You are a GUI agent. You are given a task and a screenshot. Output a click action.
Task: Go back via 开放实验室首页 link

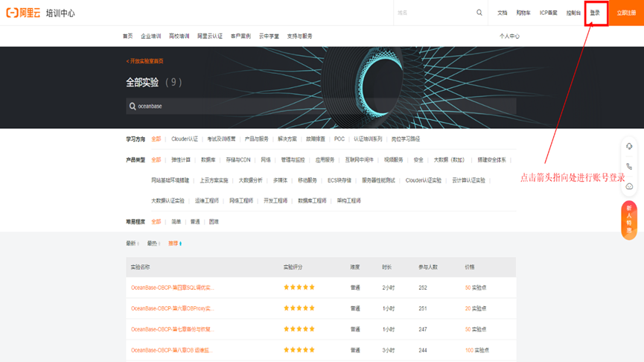[x=144, y=61]
